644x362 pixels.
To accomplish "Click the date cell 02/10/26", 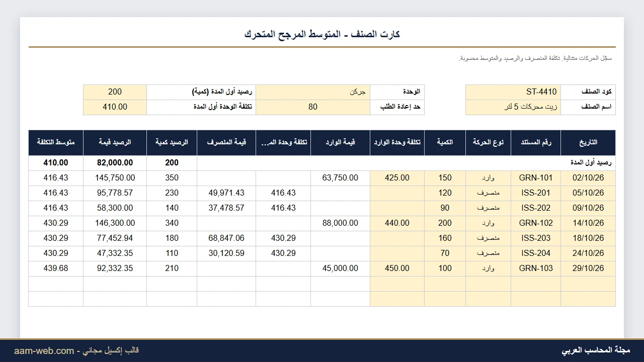I will (588, 178).
